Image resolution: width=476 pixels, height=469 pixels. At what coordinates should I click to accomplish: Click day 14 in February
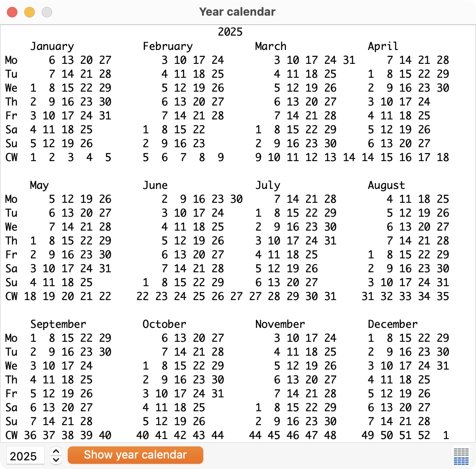[180, 116]
